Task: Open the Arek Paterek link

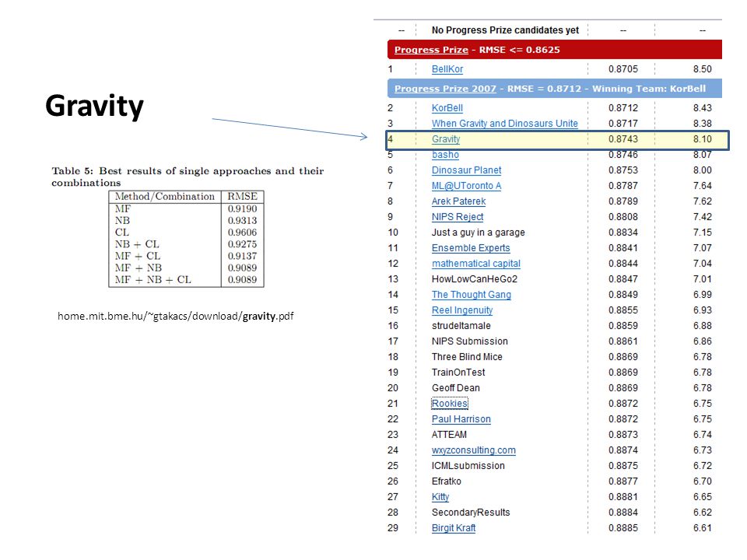Action: [x=458, y=201]
